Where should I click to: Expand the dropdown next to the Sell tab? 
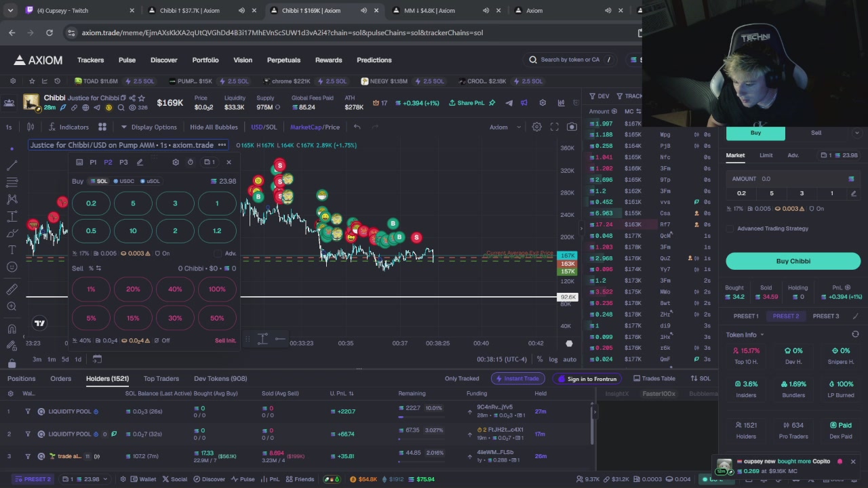pyautogui.click(x=856, y=133)
